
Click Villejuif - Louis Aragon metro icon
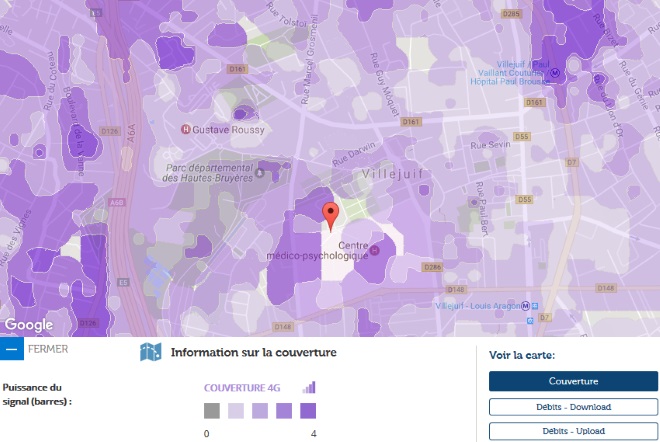(x=525, y=306)
